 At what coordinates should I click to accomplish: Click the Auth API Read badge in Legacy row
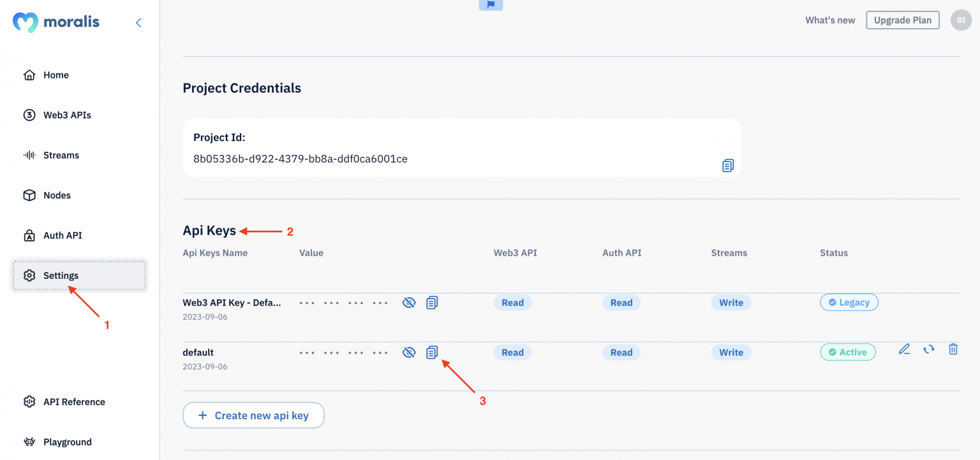pos(621,302)
